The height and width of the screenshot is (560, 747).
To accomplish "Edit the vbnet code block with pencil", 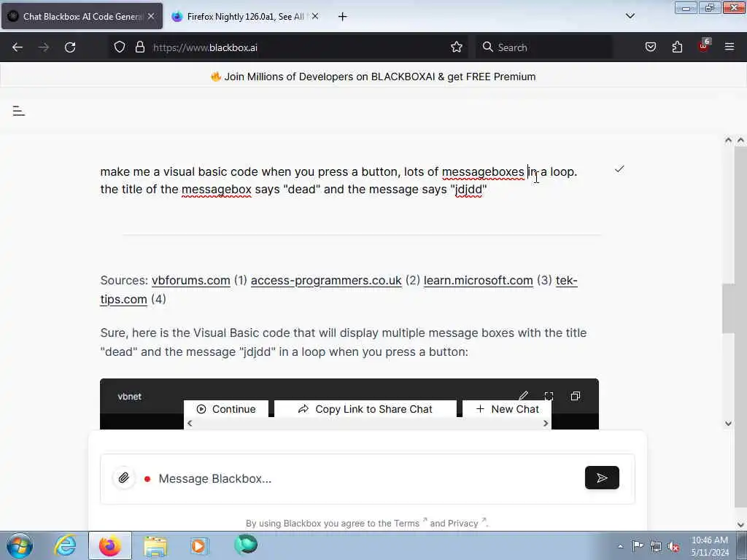I will (524, 396).
